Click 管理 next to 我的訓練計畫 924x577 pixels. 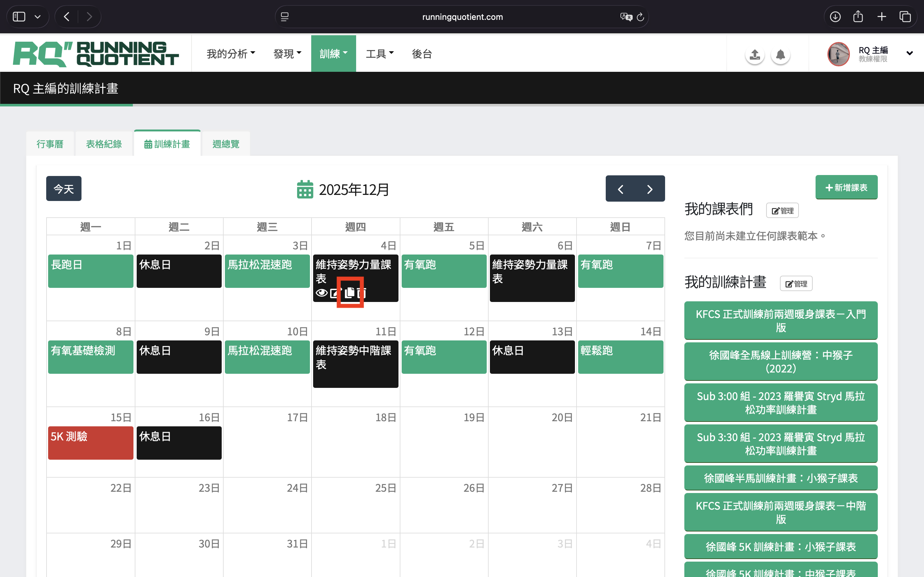pyautogui.click(x=796, y=284)
